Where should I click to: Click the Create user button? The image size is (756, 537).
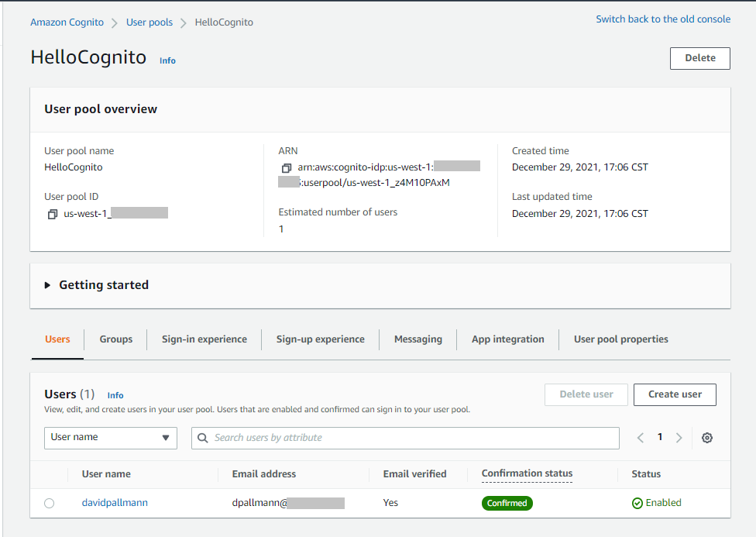(x=675, y=394)
